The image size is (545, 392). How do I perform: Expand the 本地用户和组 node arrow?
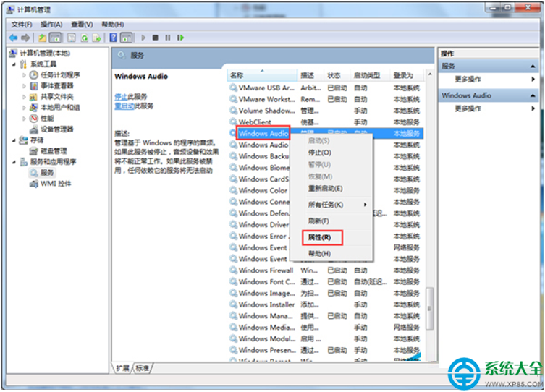(x=24, y=108)
